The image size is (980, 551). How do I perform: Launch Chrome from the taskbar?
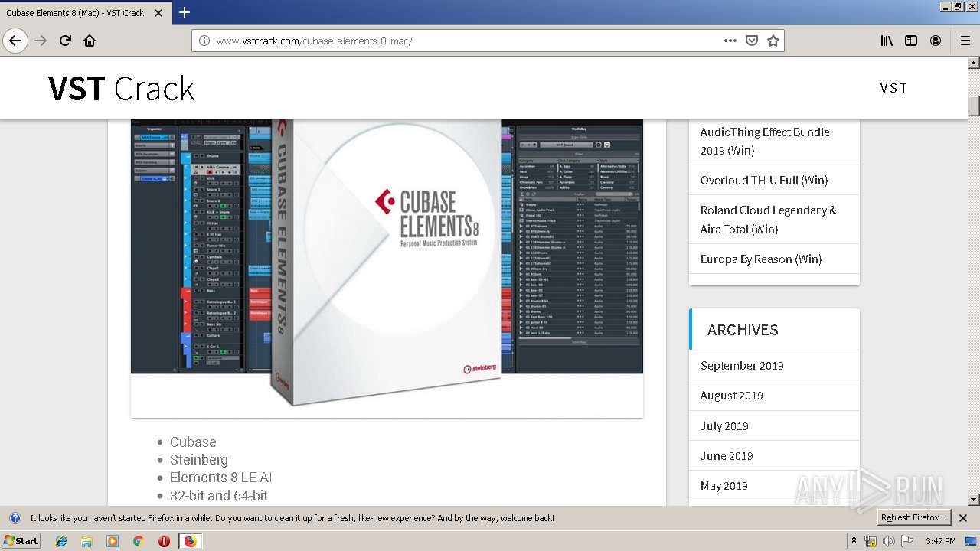[x=138, y=541]
